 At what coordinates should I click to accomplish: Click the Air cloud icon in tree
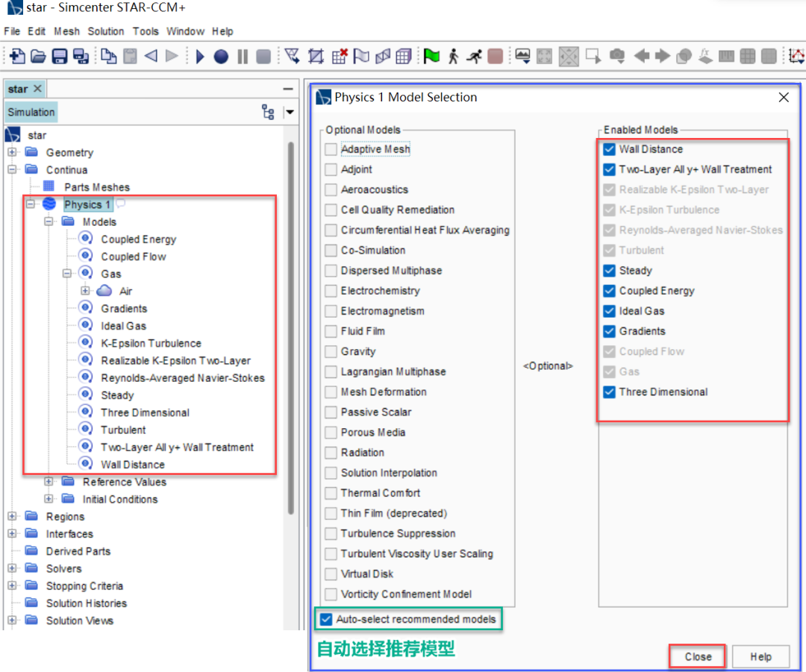point(104,291)
